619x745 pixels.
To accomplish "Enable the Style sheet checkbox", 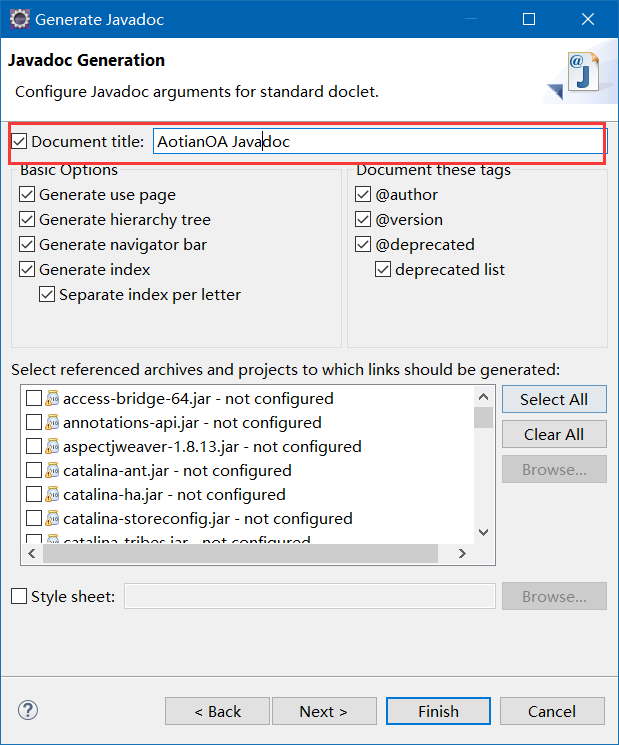I will (x=19, y=596).
